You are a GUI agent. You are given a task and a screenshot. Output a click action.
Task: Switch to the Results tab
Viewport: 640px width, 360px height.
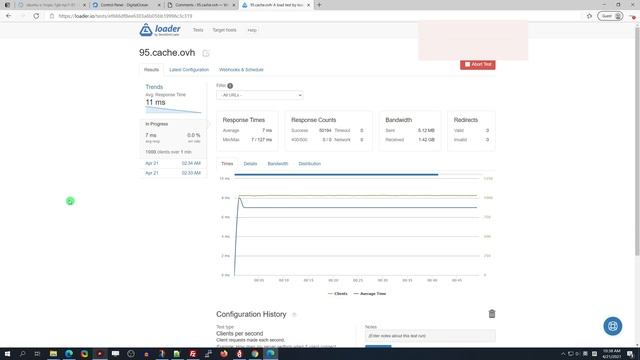(151, 70)
